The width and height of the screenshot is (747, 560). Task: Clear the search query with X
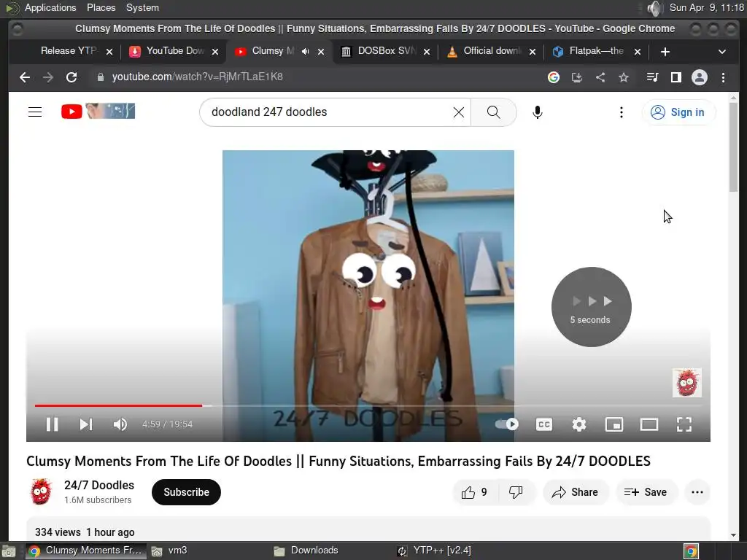458,112
